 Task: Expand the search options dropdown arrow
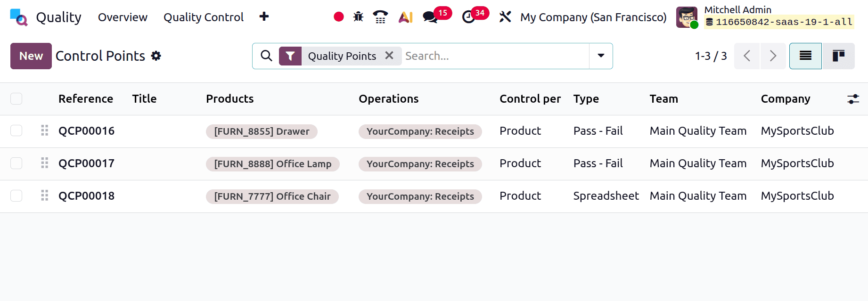click(601, 56)
